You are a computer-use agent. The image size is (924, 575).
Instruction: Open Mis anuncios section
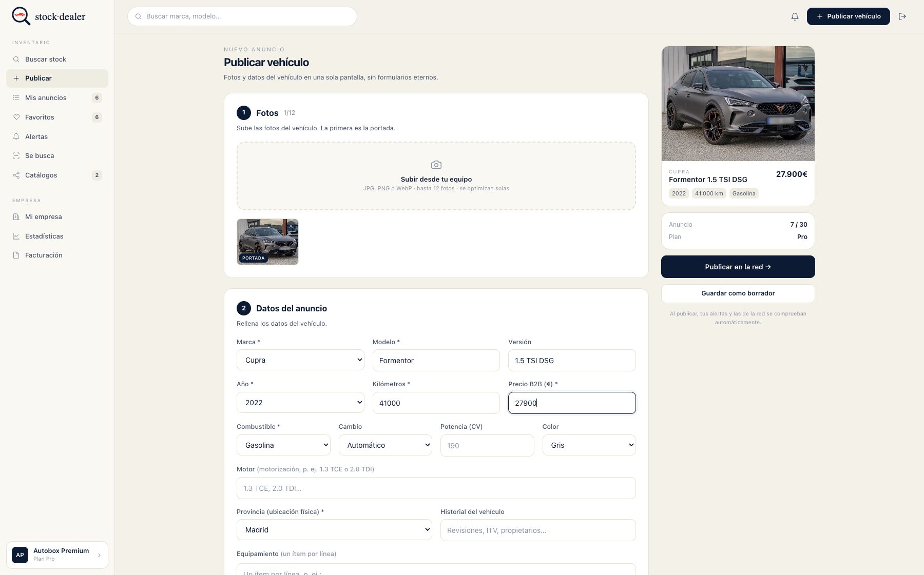pyautogui.click(x=57, y=98)
